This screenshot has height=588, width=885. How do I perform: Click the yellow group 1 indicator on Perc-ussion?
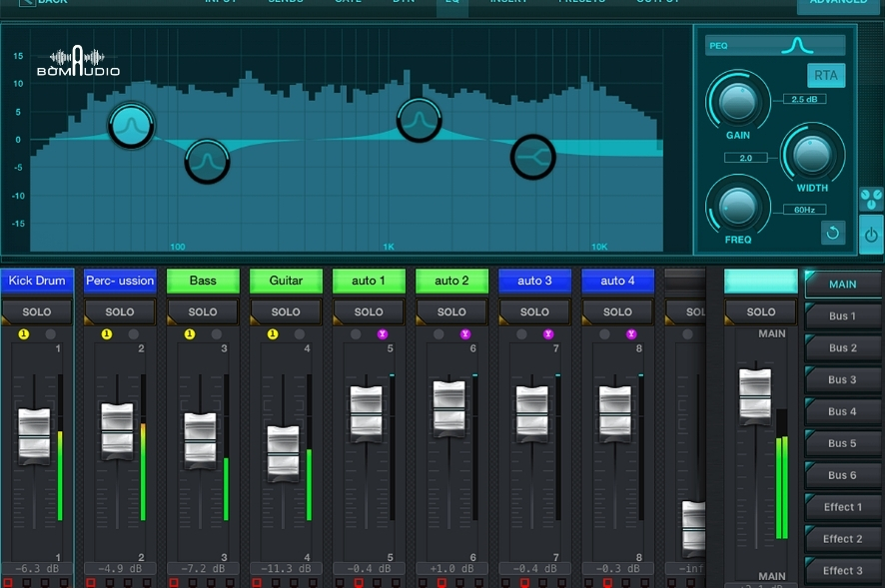click(x=107, y=334)
